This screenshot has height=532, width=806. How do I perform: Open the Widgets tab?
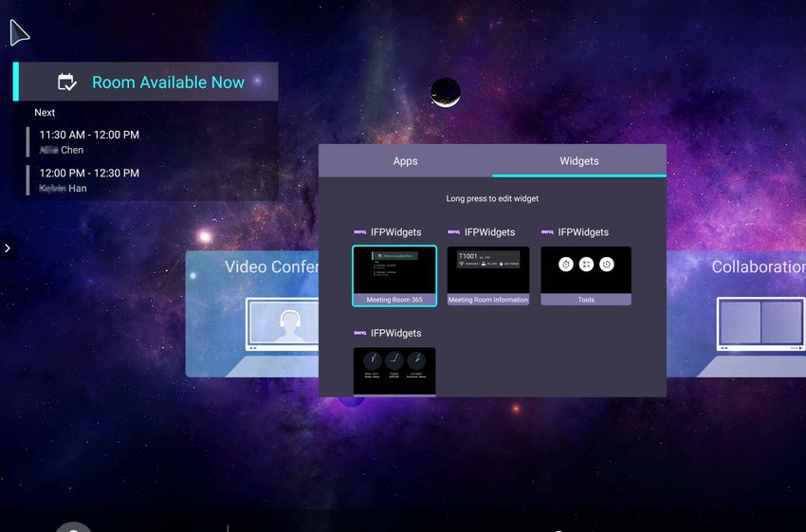pyautogui.click(x=578, y=161)
